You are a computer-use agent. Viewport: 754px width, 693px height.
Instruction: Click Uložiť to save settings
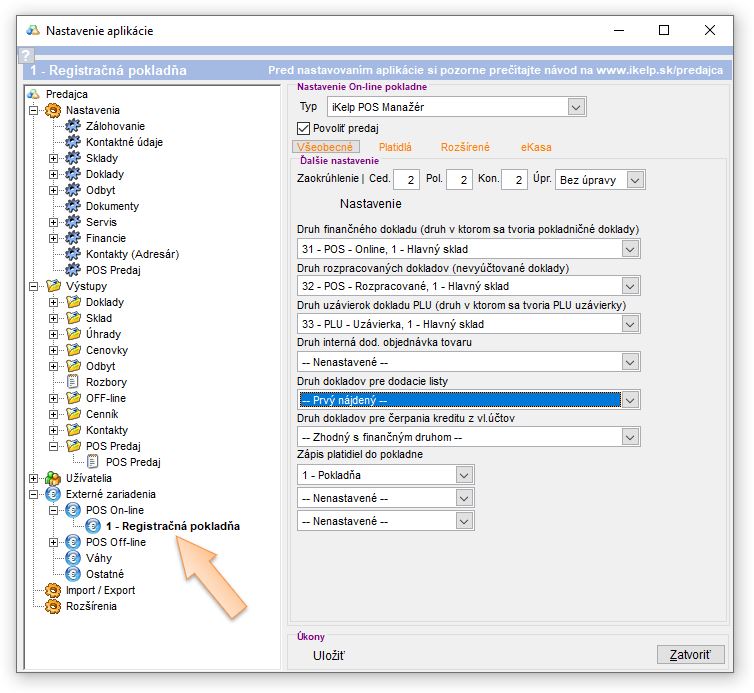(329, 656)
